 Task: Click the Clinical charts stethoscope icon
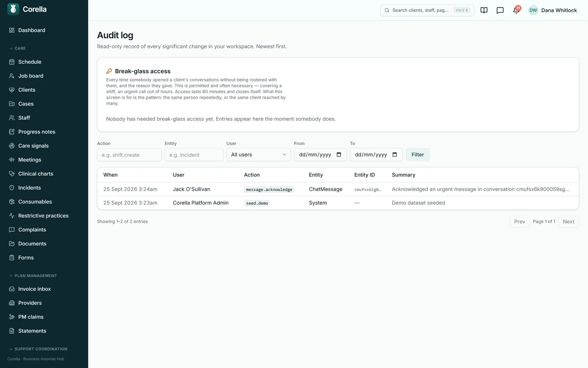click(12, 174)
